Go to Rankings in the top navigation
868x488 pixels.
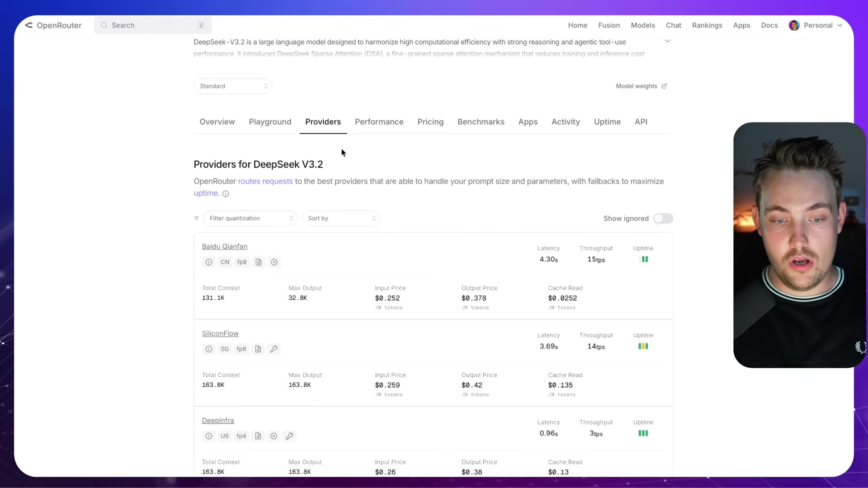point(707,25)
